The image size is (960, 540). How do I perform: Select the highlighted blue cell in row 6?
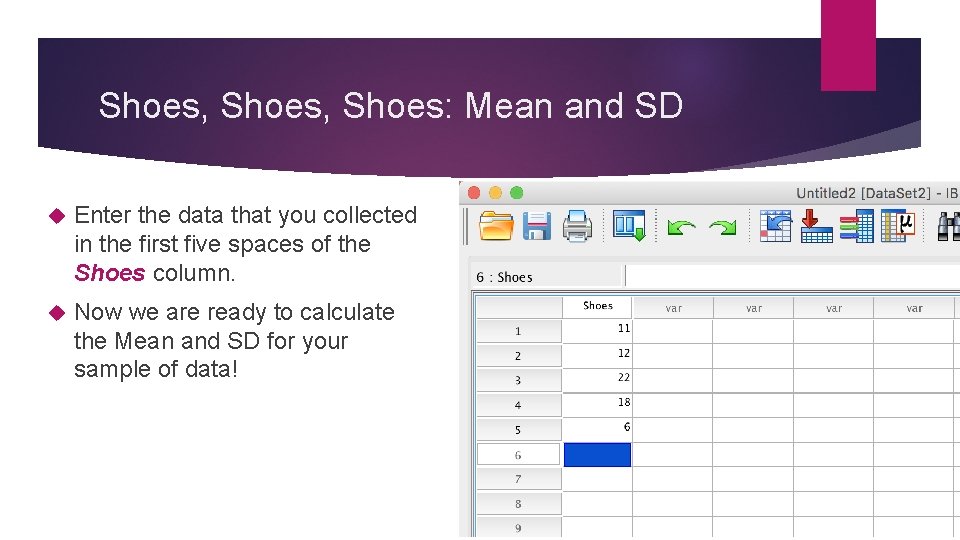(x=598, y=455)
